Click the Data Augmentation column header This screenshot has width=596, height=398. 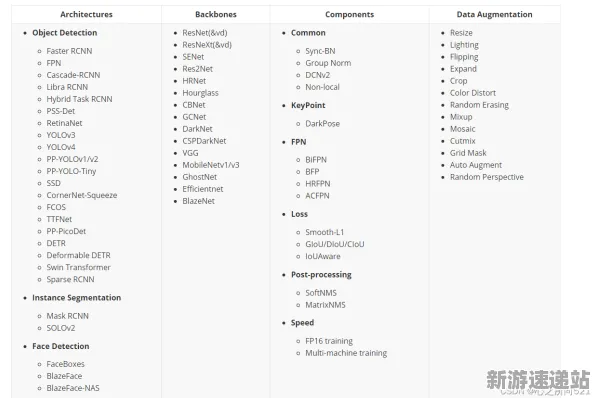click(x=494, y=14)
